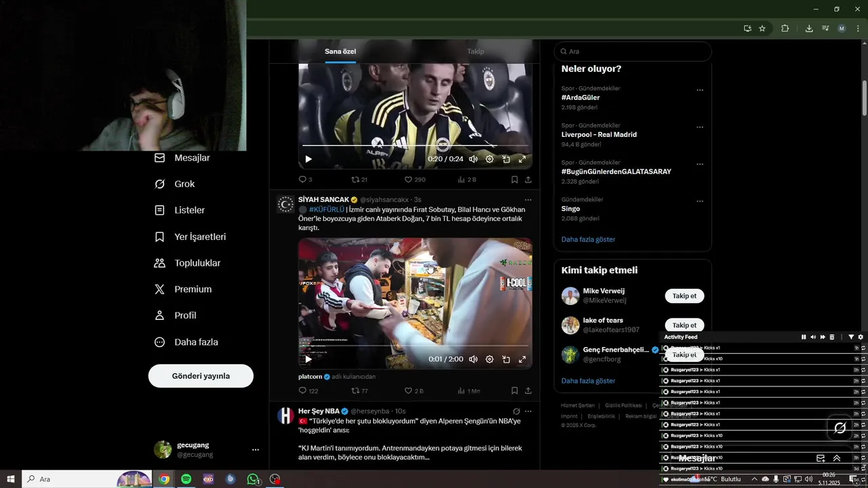Screen dimensions: 868x488
Task: Open more options for #ArdaGüler trend
Action: pos(700,90)
